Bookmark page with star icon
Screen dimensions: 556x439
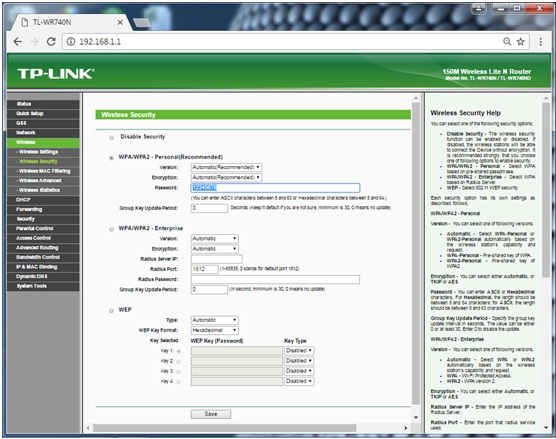tap(521, 42)
